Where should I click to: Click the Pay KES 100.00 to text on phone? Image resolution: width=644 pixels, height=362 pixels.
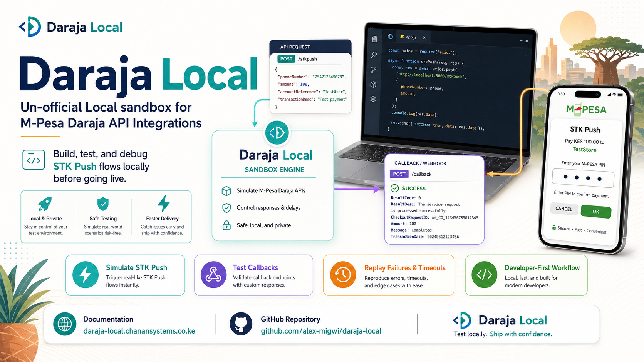pos(585,142)
